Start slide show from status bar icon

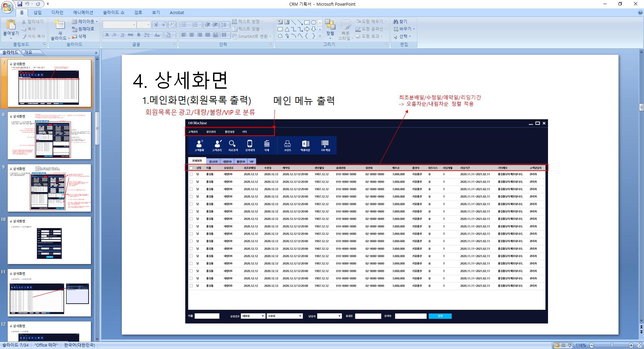pyautogui.click(x=569, y=345)
